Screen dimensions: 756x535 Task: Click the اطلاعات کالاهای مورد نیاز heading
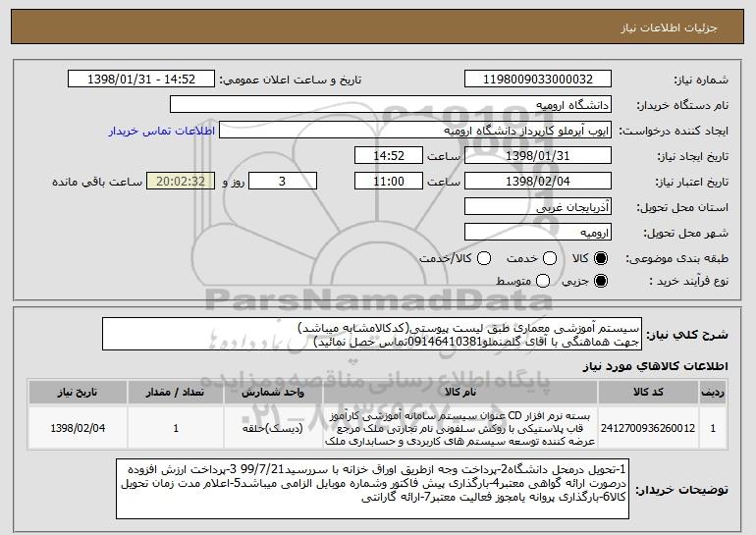point(655,366)
